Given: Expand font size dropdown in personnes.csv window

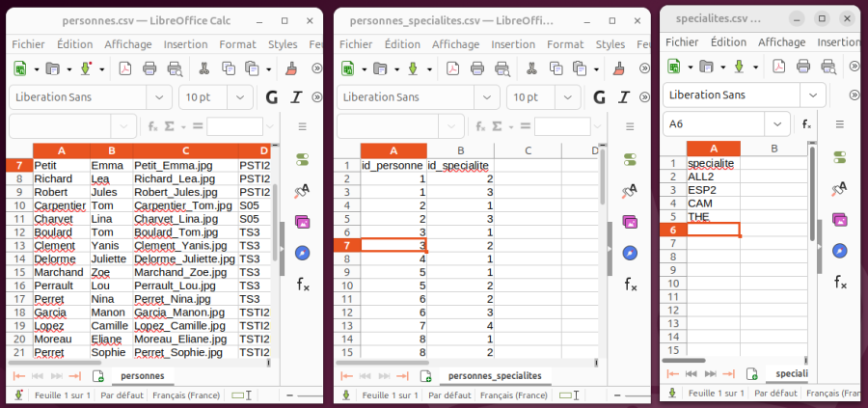Looking at the screenshot, I should (240, 97).
